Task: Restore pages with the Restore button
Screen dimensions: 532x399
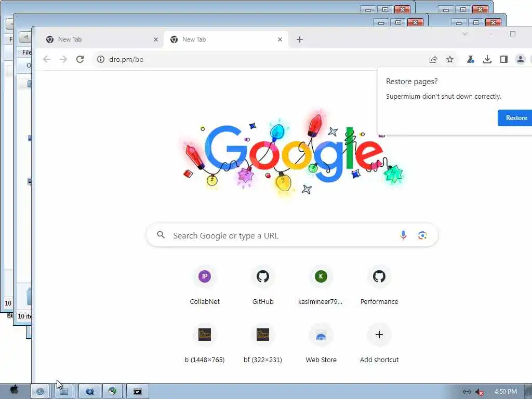Action: point(515,118)
